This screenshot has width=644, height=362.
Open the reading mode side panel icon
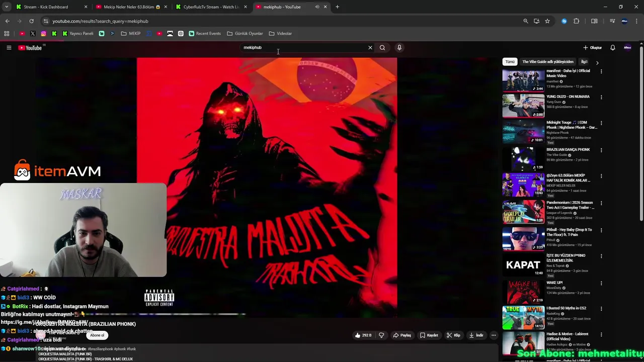[594, 21]
